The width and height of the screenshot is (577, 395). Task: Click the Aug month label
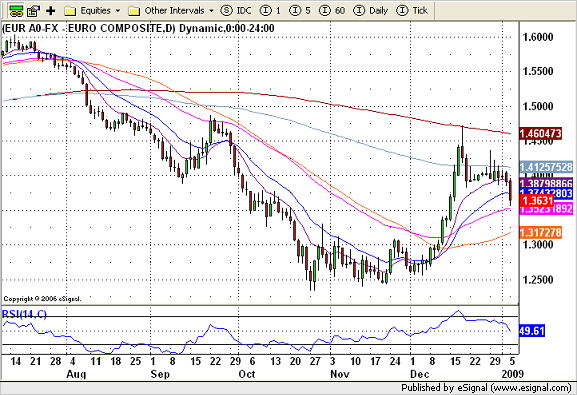point(76,374)
